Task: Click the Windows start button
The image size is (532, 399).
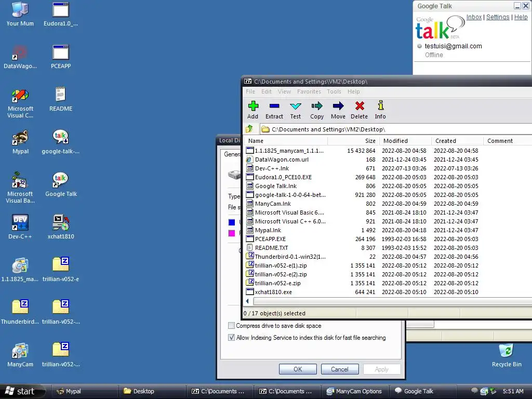Action: click(x=22, y=391)
